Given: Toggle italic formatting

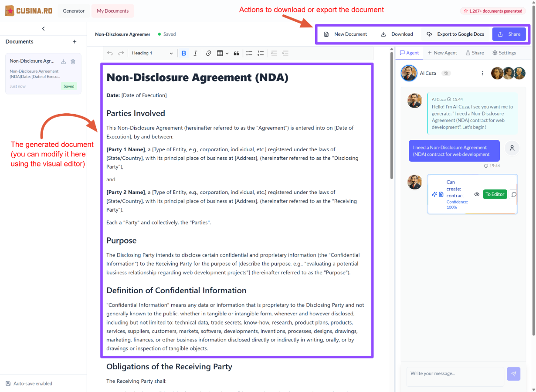Looking at the screenshot, I should [x=195, y=53].
